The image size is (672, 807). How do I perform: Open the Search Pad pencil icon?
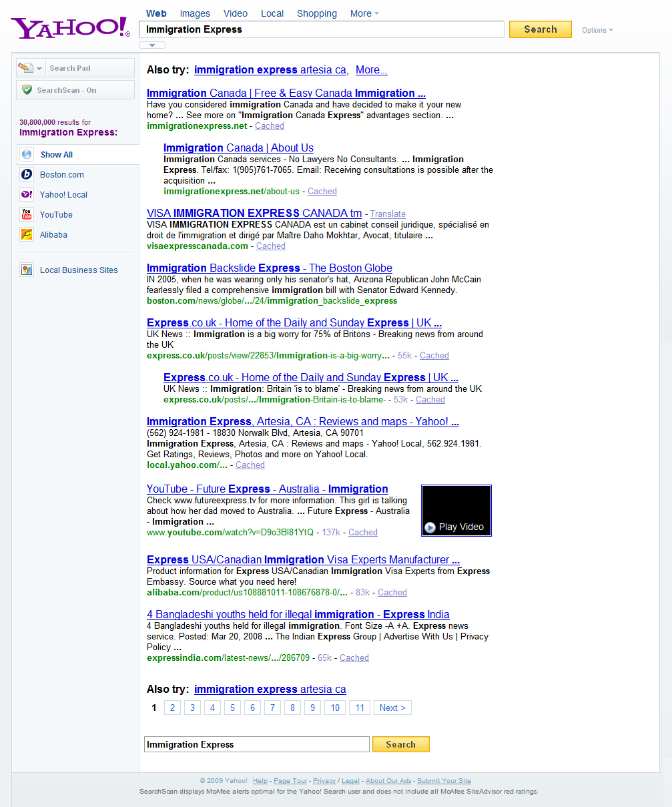pyautogui.click(x=25, y=68)
